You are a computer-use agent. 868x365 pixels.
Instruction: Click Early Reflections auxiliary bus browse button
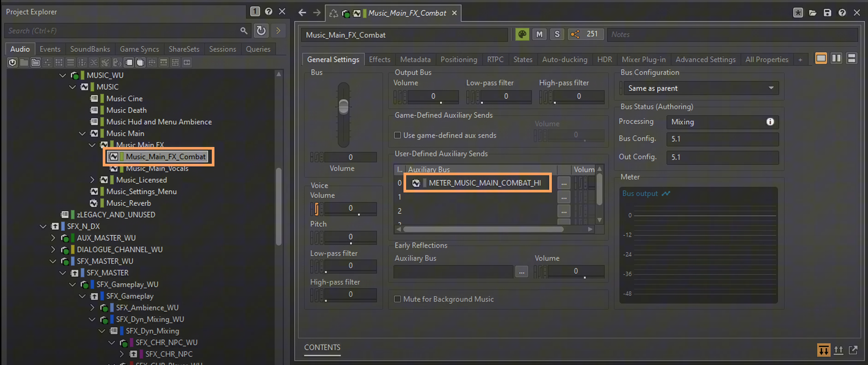click(521, 272)
